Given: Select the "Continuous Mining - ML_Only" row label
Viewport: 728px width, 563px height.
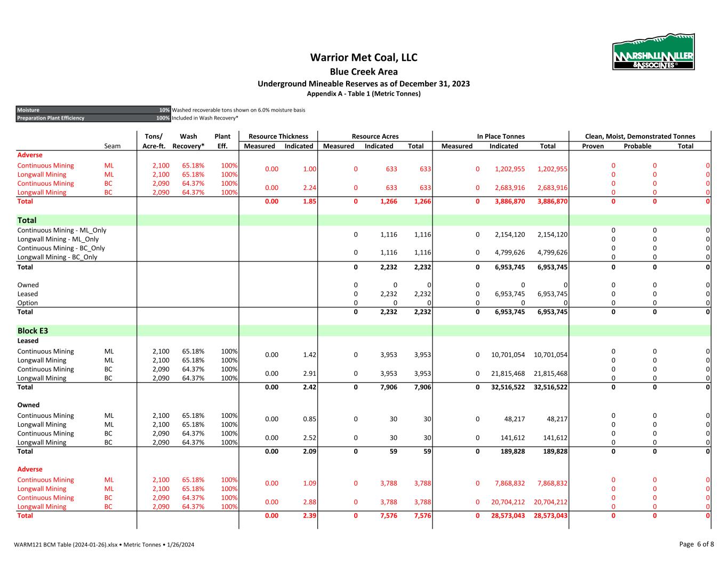Looking at the screenshot, I should (62, 231).
